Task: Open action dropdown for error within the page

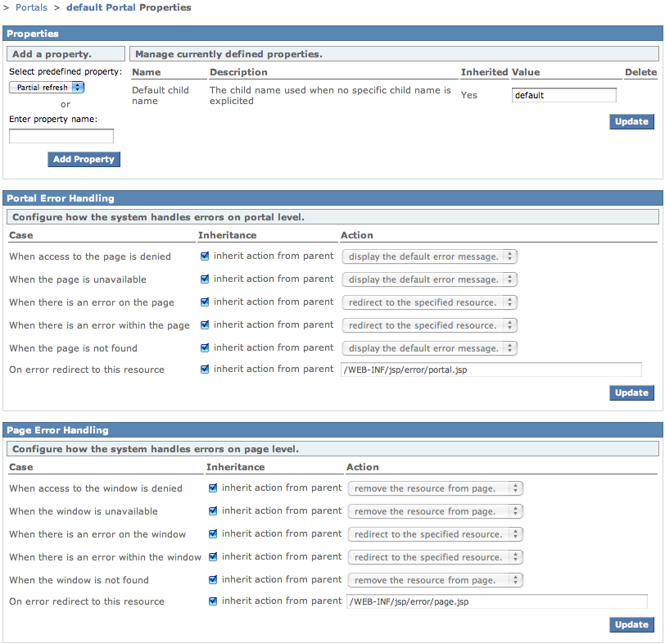Action: pos(429,325)
